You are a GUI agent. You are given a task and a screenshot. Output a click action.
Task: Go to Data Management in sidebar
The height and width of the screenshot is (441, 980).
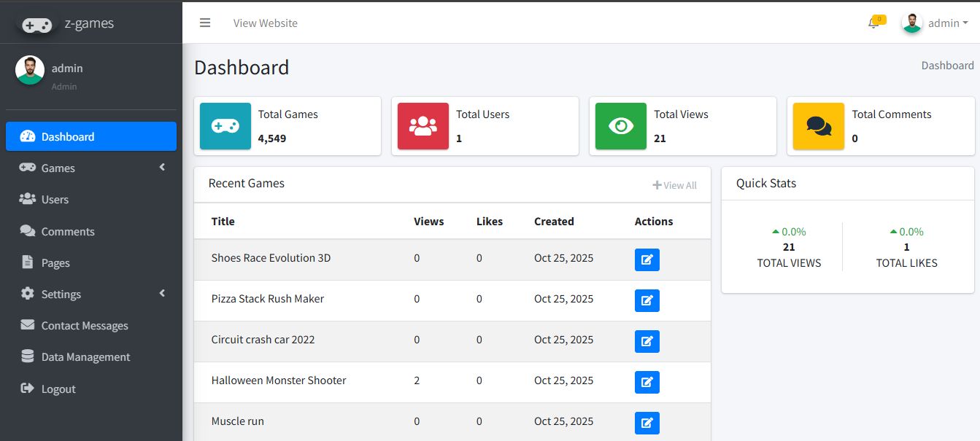point(85,357)
